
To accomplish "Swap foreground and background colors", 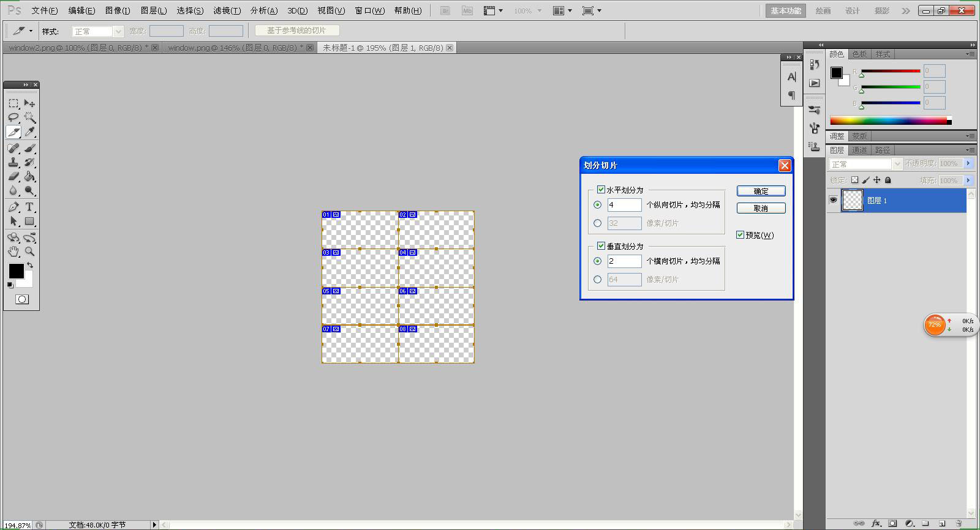I will (x=30, y=266).
